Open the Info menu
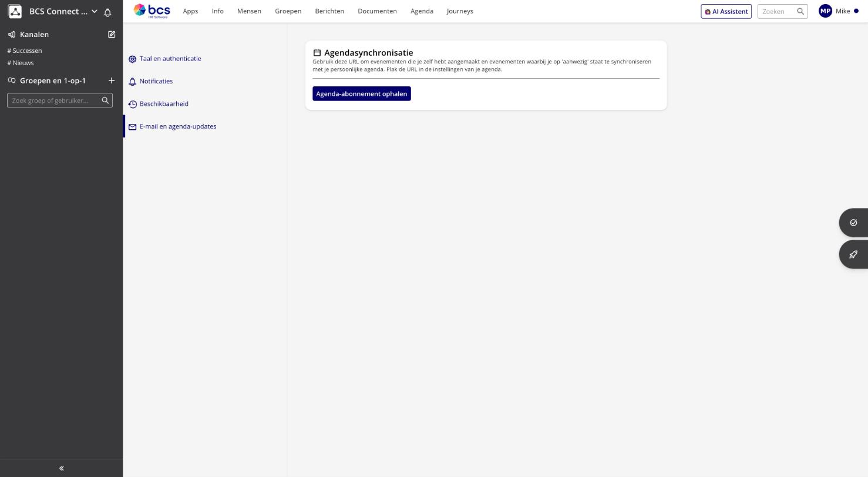868x477 pixels. pos(217,11)
